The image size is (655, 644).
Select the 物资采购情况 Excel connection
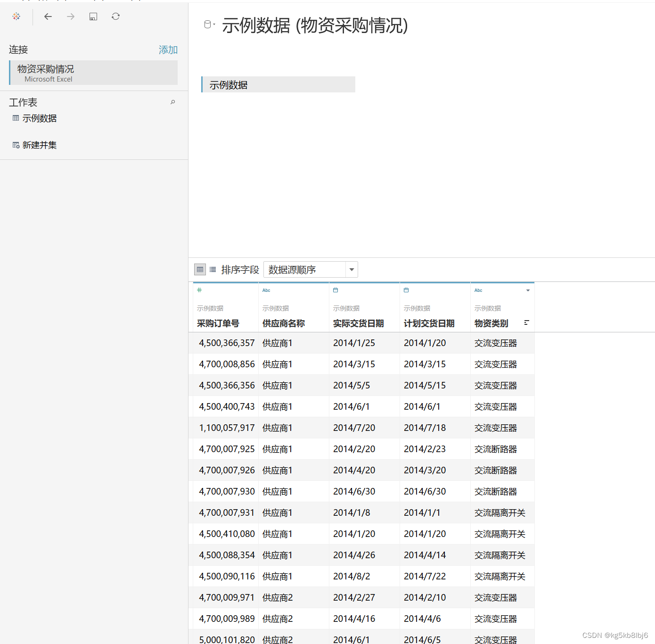click(93, 73)
